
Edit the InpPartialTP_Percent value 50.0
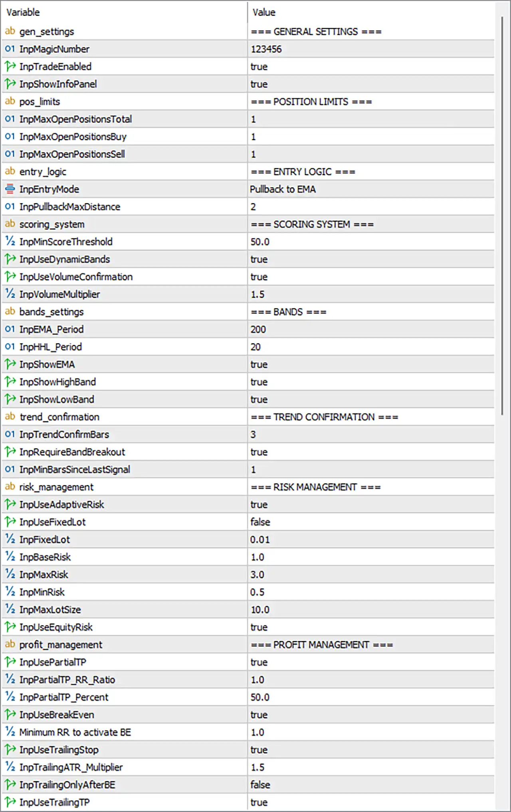tap(260, 697)
